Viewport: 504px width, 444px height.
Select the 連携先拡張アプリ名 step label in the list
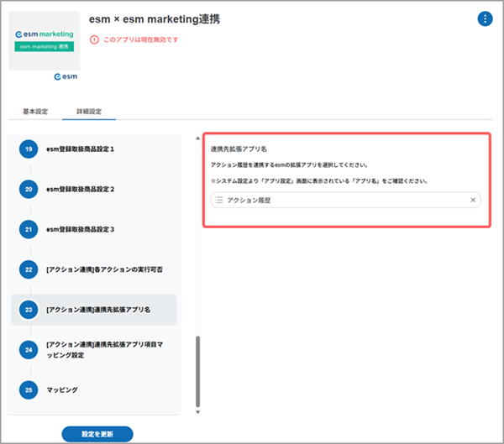point(98,310)
